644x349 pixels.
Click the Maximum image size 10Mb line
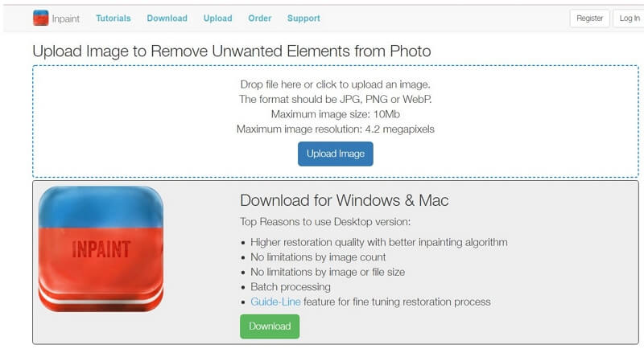pyautogui.click(x=336, y=114)
